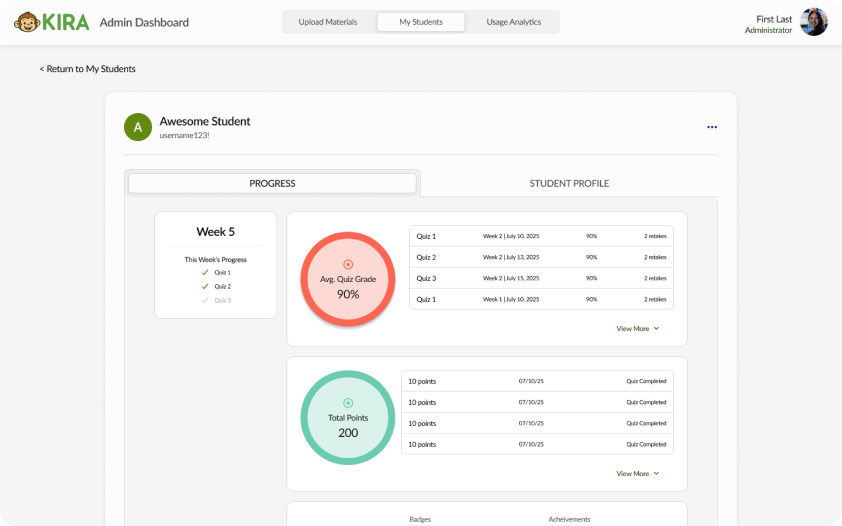Click the star icon in Total Points circle
Image resolution: width=842 pixels, height=526 pixels.
(x=348, y=403)
